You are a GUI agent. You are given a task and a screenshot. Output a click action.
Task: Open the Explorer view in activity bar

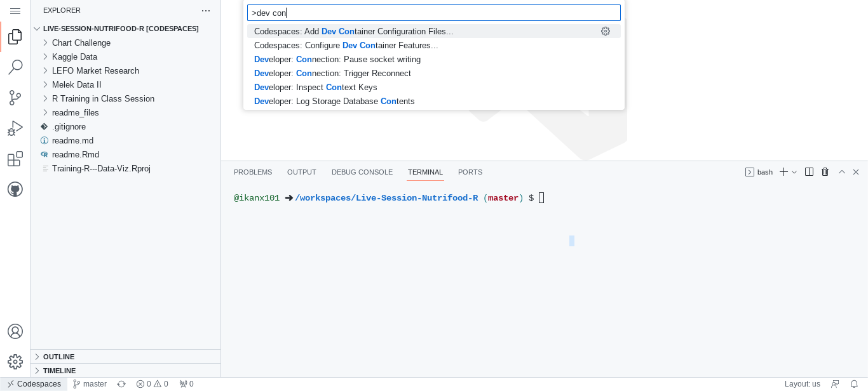coord(15,37)
